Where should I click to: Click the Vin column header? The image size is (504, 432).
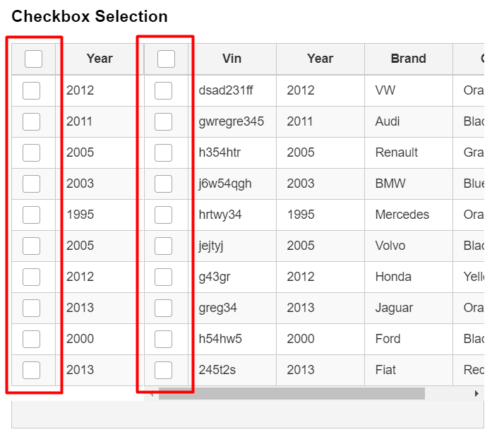(232, 59)
